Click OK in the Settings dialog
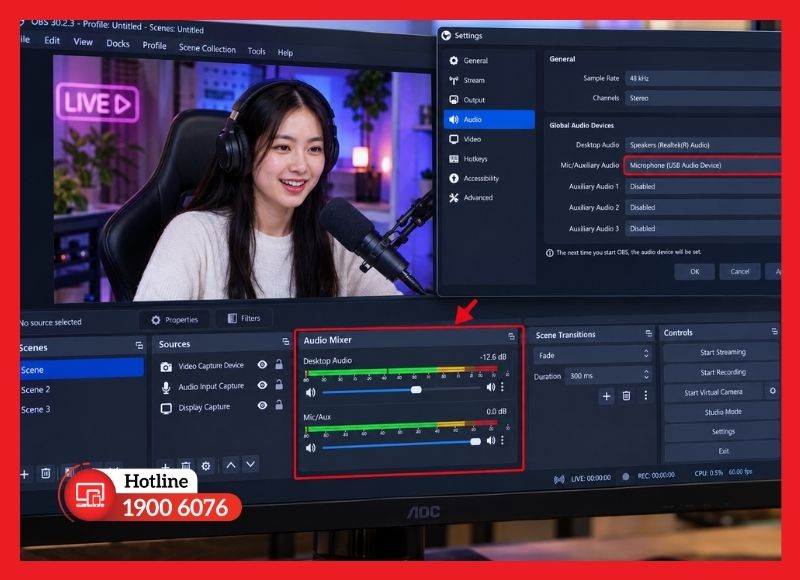Viewport: 800px width, 580px height. 694,271
